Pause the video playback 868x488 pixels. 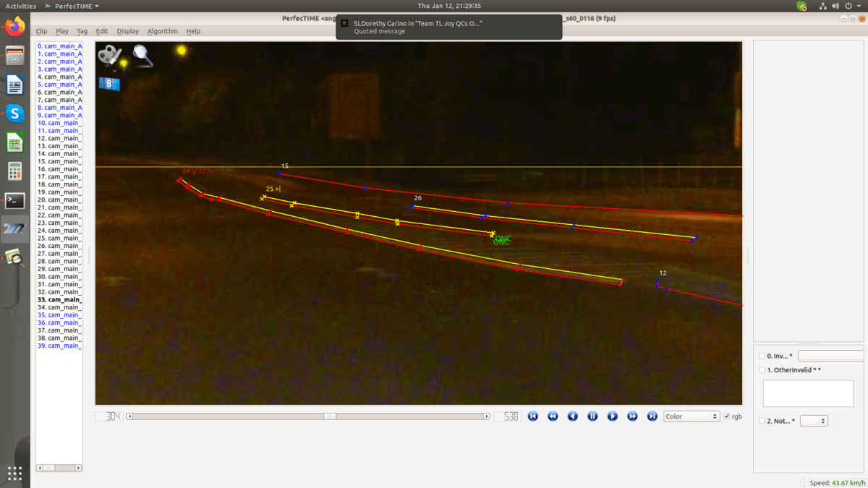tap(592, 416)
